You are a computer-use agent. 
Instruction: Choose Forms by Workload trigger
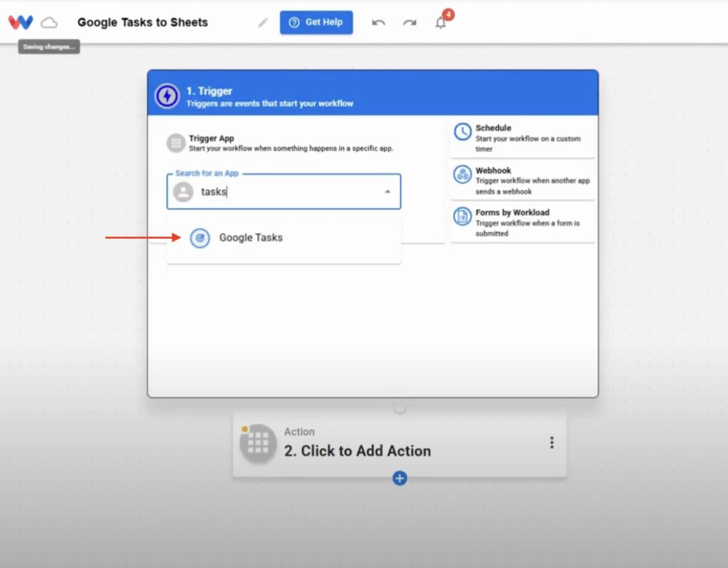523,223
